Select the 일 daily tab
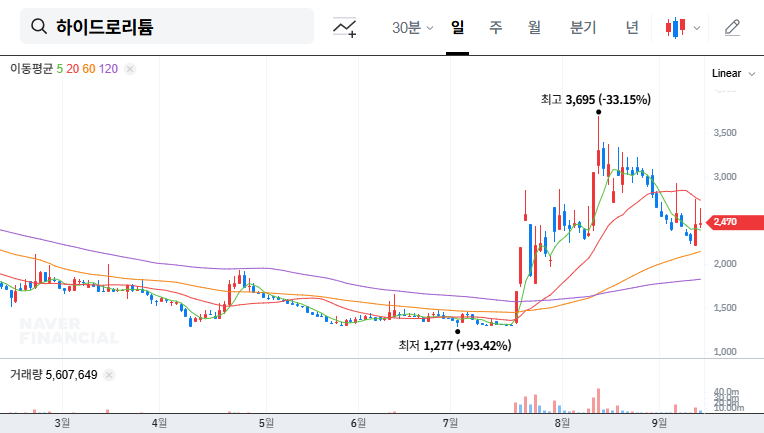The height and width of the screenshot is (433, 764). pos(458,27)
